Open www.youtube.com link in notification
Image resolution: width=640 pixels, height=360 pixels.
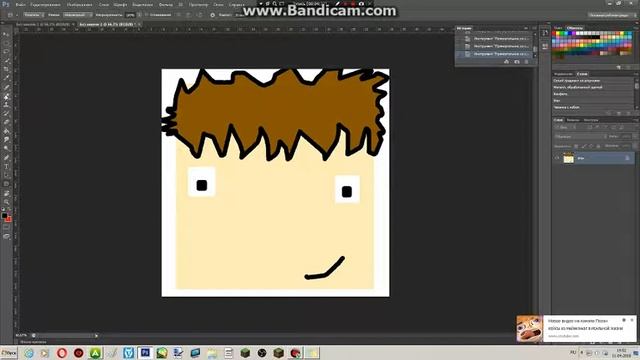click(x=563, y=336)
